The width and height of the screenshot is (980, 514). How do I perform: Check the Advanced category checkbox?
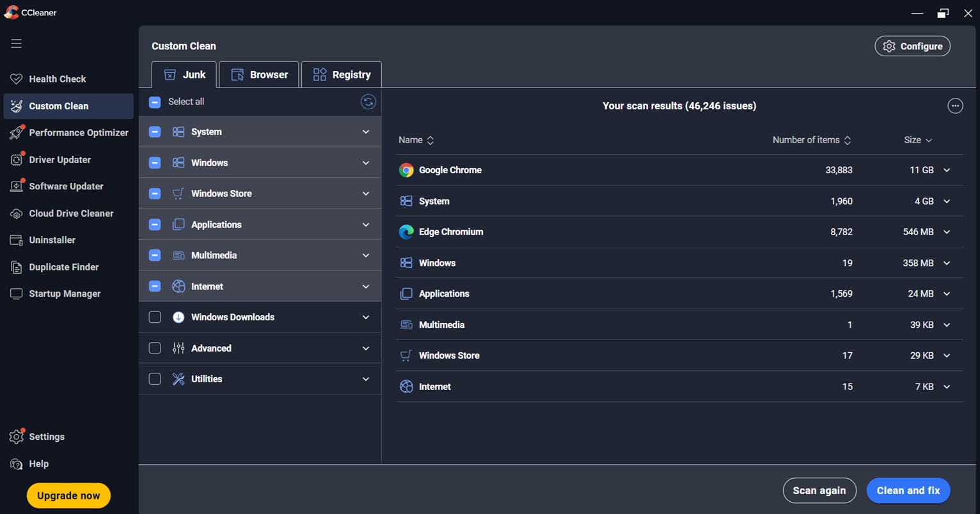coord(155,348)
